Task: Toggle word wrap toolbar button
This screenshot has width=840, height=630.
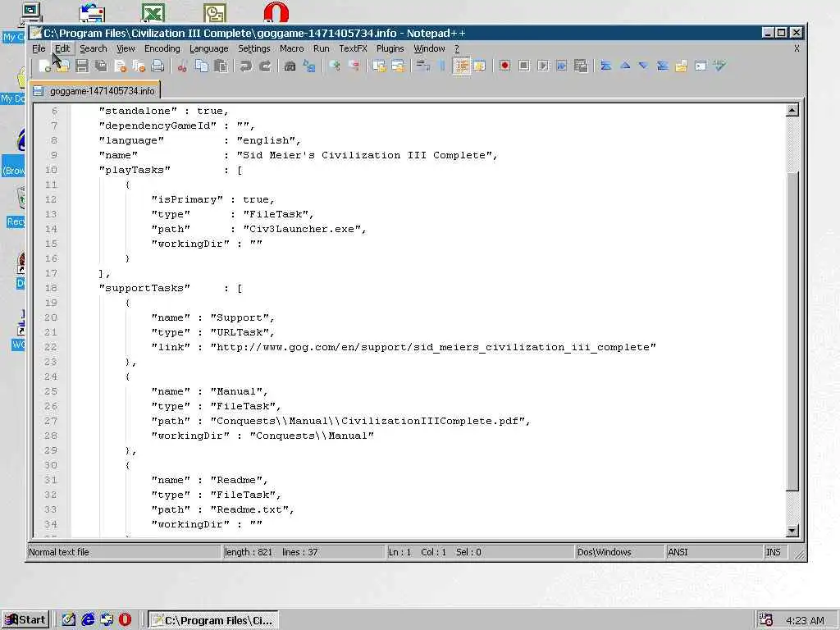Action: click(423, 66)
